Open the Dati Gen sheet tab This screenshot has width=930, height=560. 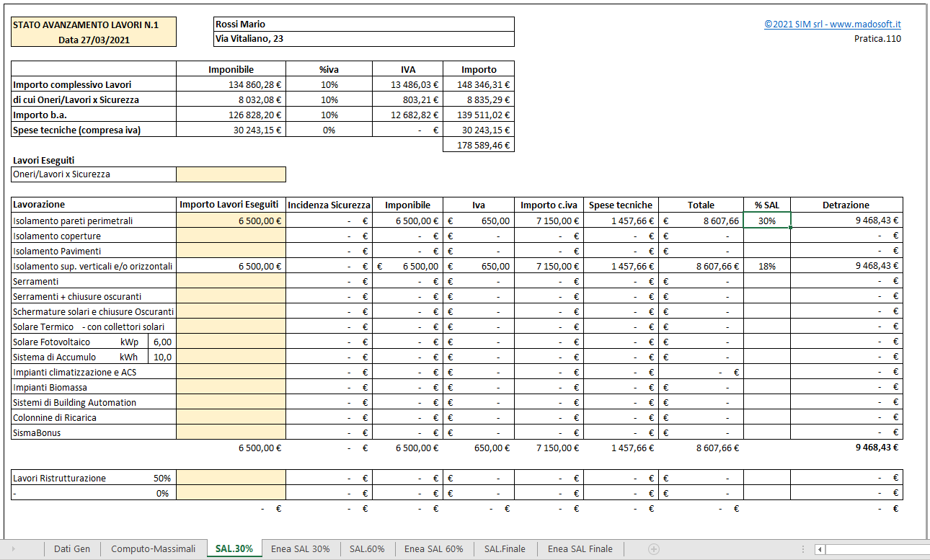tap(72, 548)
